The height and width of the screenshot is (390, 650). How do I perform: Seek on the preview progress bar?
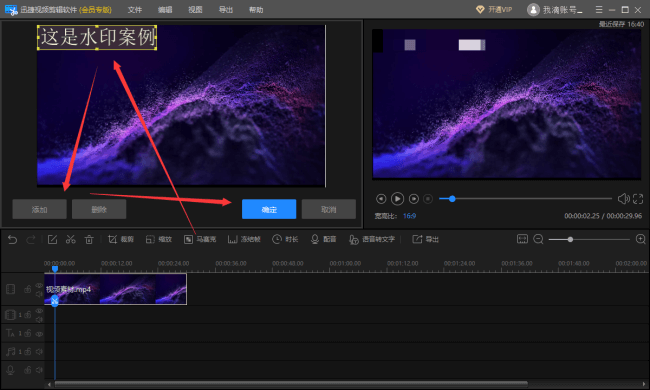(525, 199)
